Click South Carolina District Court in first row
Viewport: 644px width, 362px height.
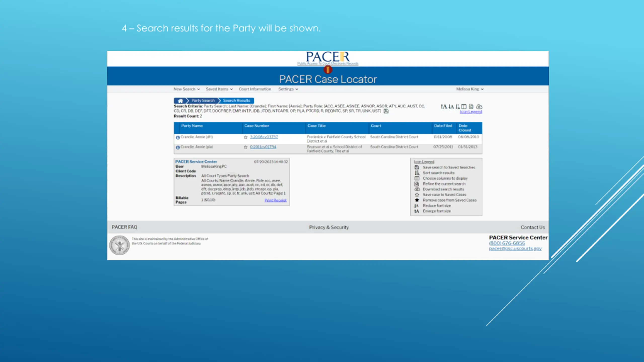(x=394, y=137)
